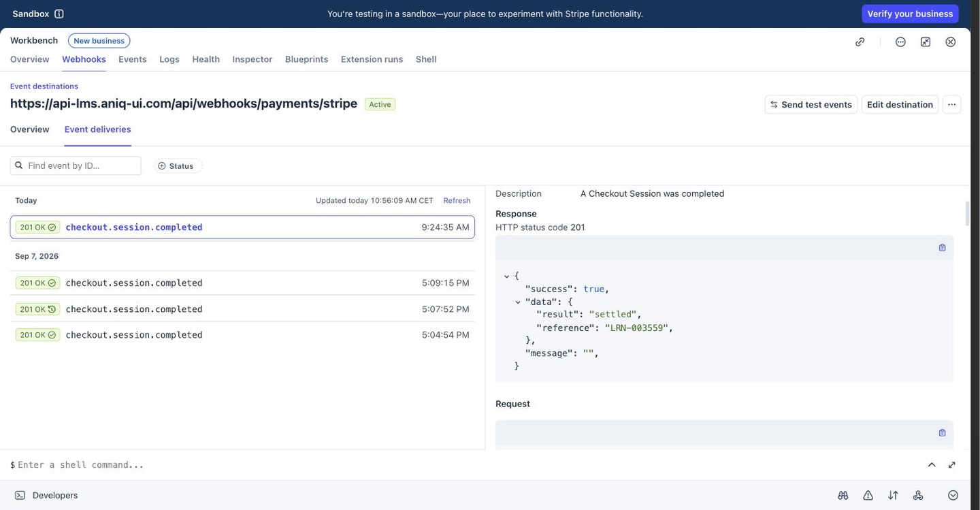
Task: Go to the Logs tab
Action: tap(169, 59)
